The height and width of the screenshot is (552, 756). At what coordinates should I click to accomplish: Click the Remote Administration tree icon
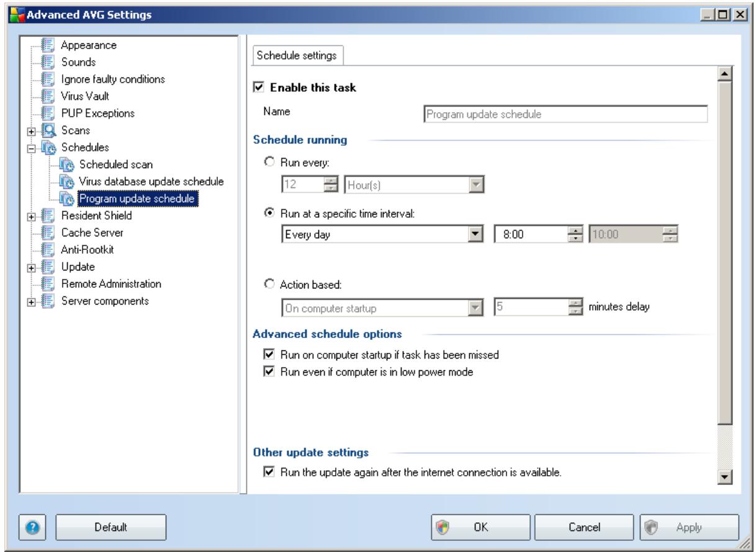pyautogui.click(x=47, y=283)
